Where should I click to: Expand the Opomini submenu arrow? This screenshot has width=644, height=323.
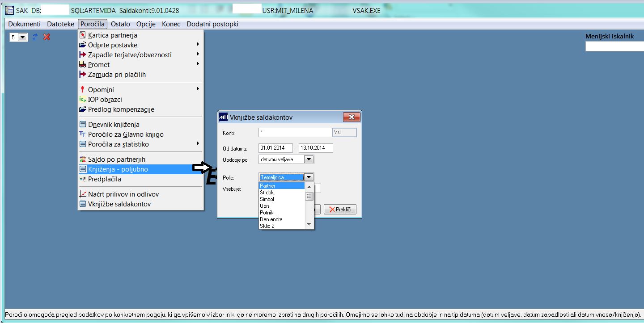click(x=198, y=89)
